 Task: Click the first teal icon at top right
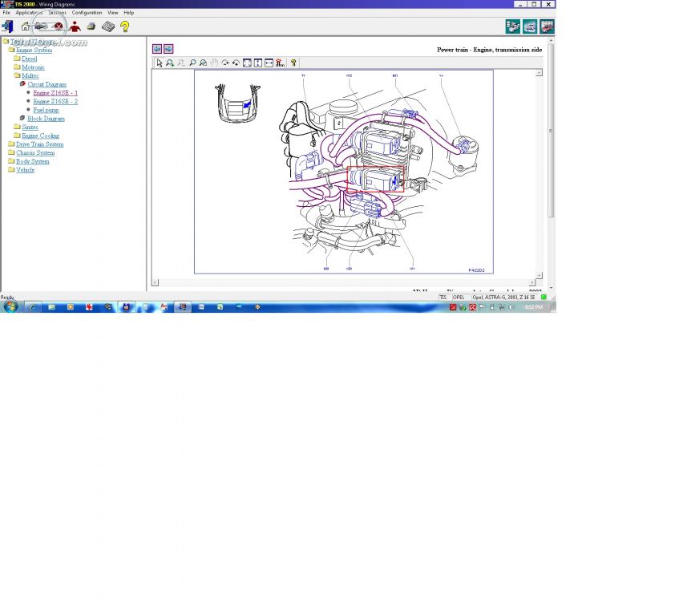513,26
